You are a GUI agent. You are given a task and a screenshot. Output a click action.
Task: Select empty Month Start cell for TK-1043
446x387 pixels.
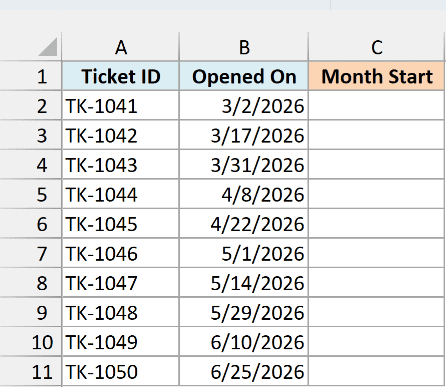[377, 164]
